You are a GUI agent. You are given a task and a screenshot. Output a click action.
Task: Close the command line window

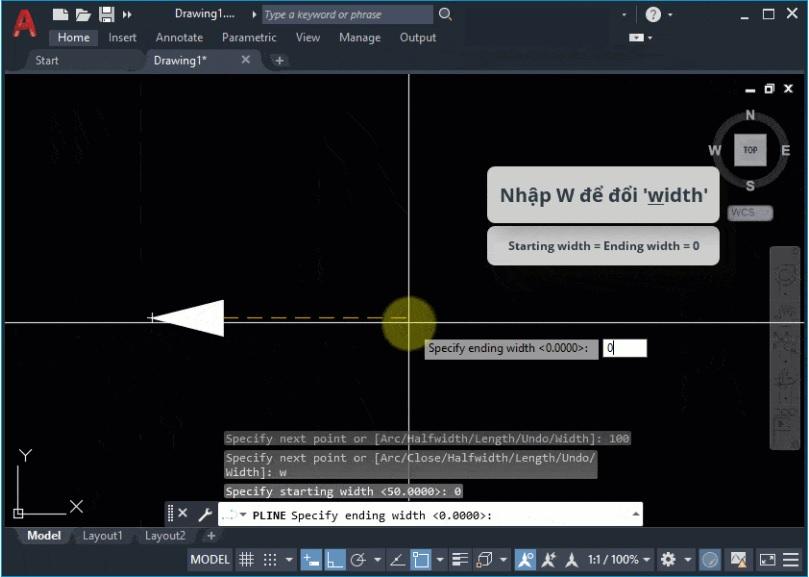click(182, 513)
